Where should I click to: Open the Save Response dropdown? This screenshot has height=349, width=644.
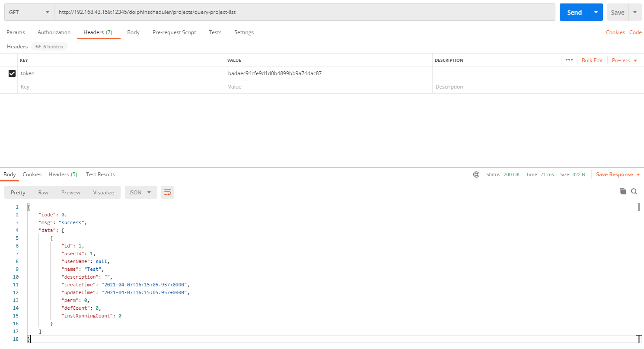coord(618,174)
